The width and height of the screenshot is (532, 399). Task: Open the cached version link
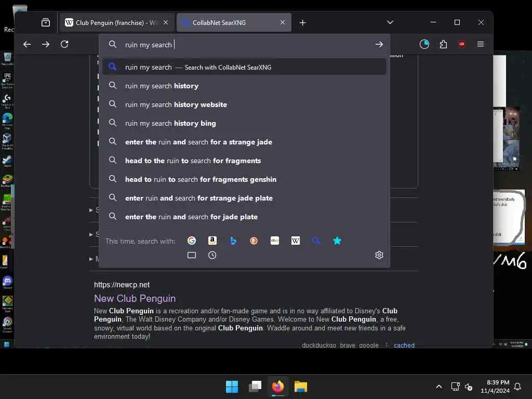click(404, 345)
